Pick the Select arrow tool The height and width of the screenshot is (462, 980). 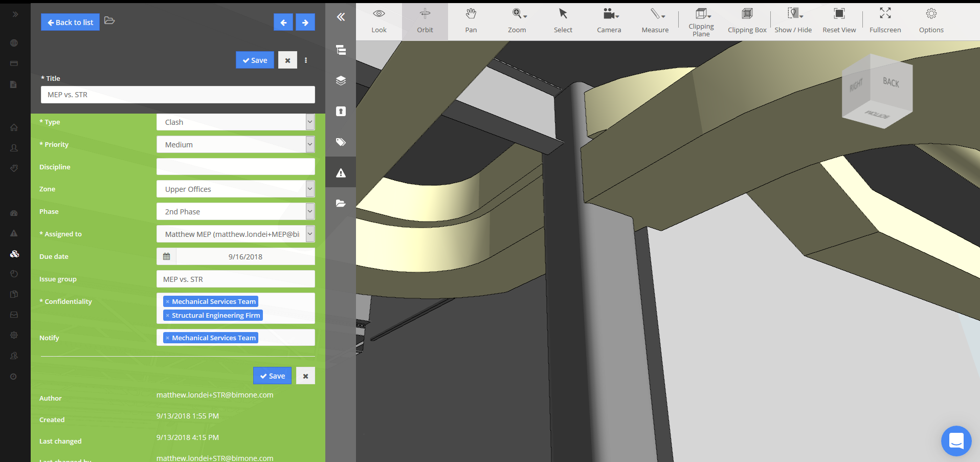point(563,21)
